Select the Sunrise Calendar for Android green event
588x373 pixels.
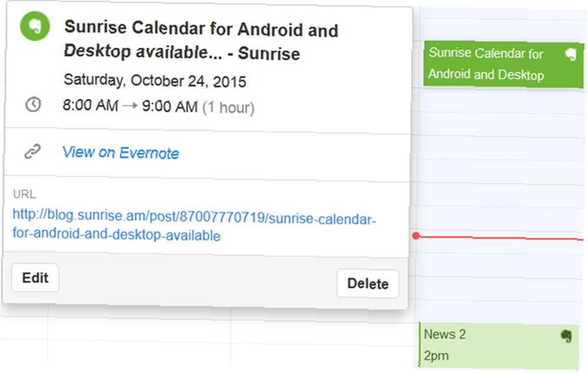pos(503,65)
